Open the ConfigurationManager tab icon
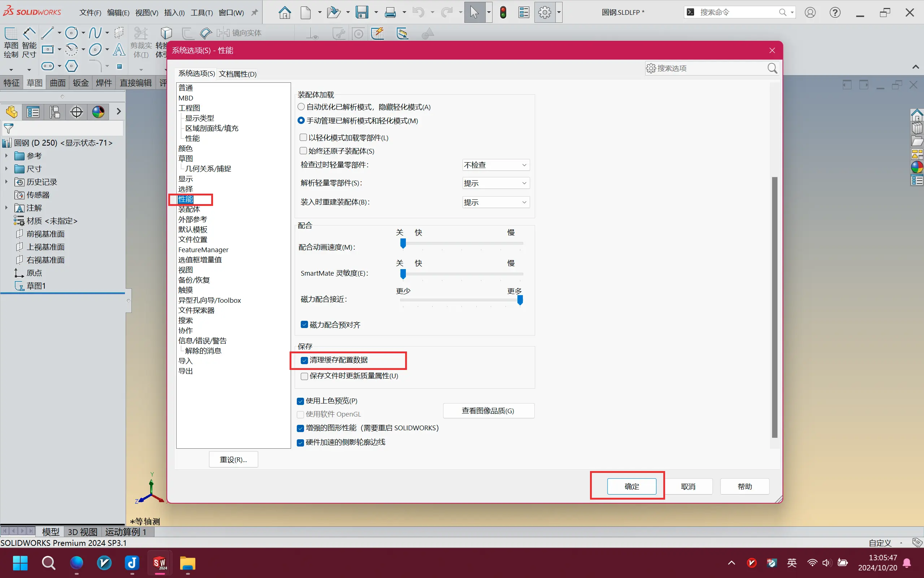Image resolution: width=924 pixels, height=578 pixels. (55, 112)
